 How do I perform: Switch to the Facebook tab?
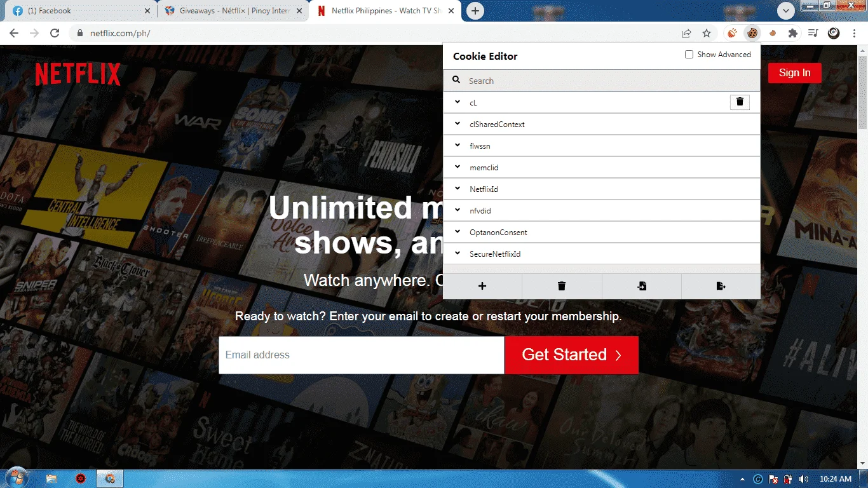click(x=81, y=11)
